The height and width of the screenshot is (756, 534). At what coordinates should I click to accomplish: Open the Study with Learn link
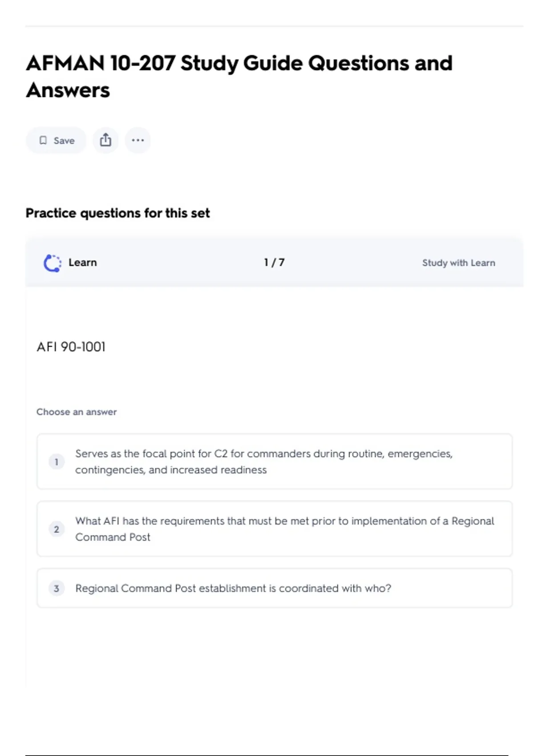[x=458, y=263]
